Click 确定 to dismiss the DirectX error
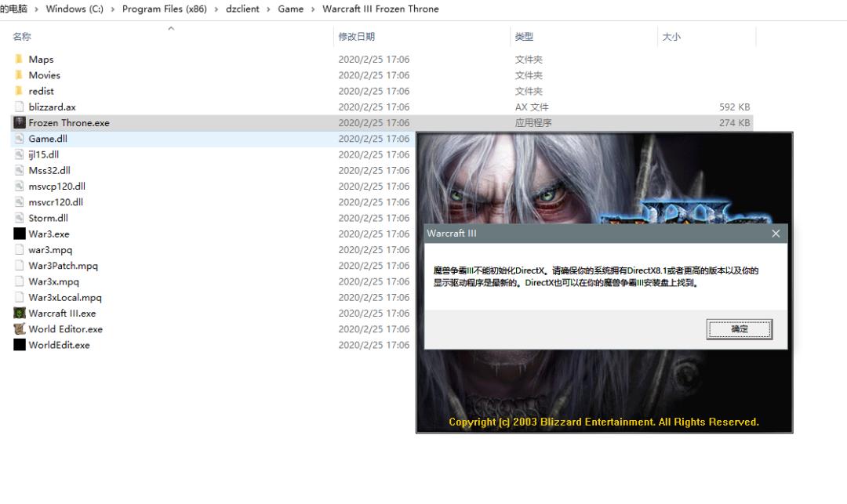The width and height of the screenshot is (847, 504). [x=739, y=329]
